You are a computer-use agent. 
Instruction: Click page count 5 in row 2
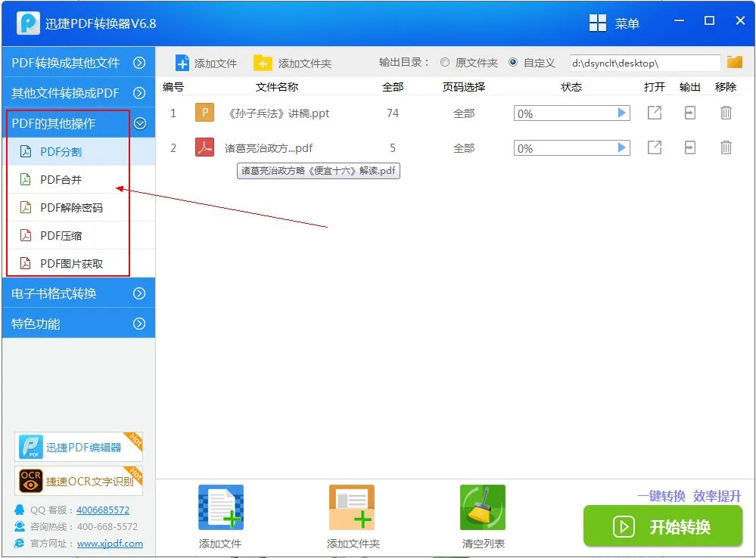click(393, 147)
